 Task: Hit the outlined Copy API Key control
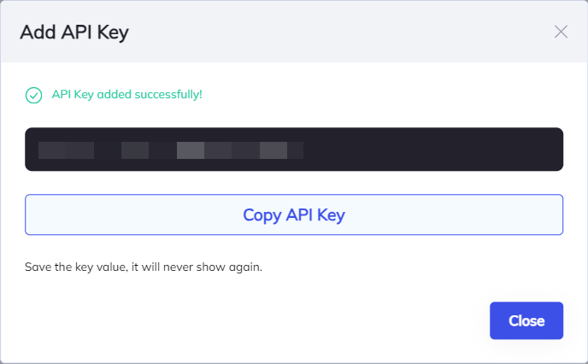pyautogui.click(x=293, y=214)
